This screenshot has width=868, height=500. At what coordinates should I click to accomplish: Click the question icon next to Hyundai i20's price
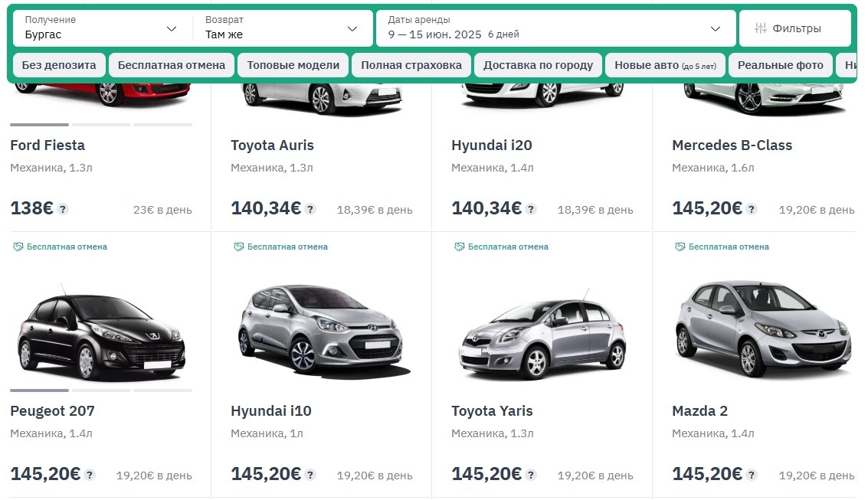[x=530, y=208]
